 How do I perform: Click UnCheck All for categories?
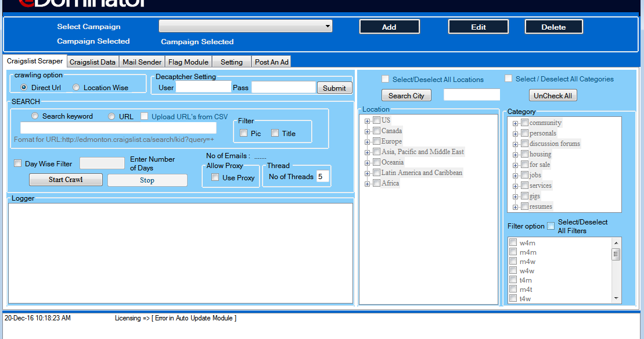coord(552,95)
